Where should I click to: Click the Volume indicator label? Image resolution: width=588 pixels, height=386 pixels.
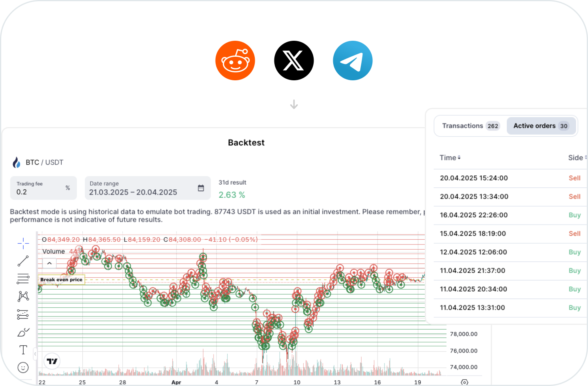(x=54, y=251)
